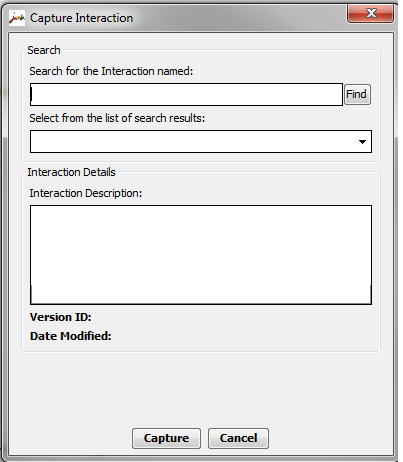The width and height of the screenshot is (403, 462).
Task: Click the 'Interaction Description:' label
Action: coord(86,193)
